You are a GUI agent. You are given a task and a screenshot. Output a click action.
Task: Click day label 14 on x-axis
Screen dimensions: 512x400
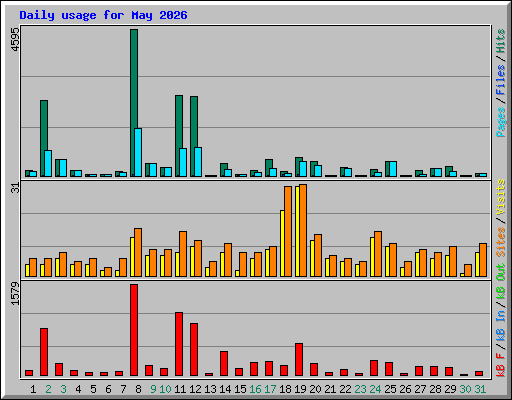225,389
